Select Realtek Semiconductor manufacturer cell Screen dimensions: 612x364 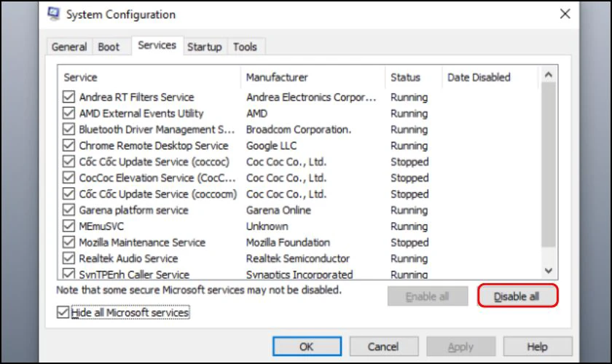click(297, 258)
